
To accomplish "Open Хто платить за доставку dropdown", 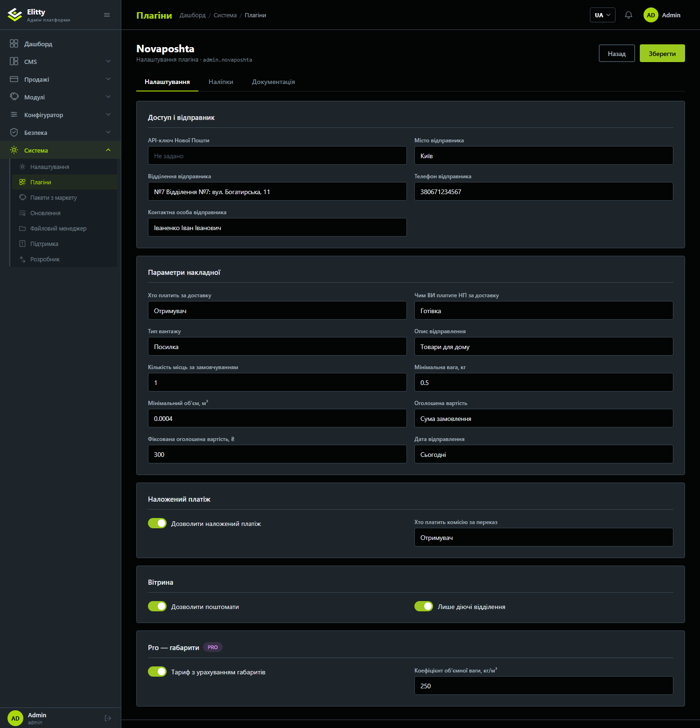I will pos(277,310).
